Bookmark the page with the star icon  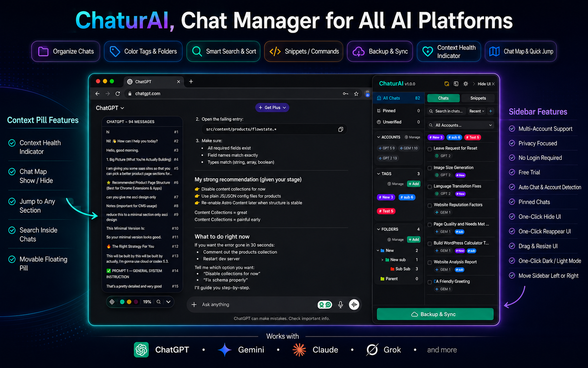pos(356,94)
